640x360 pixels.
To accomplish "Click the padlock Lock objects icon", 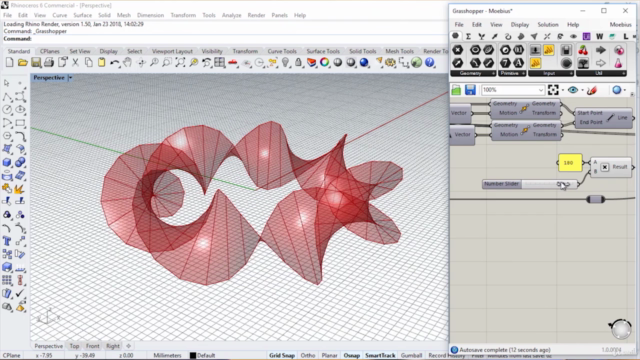I will pyautogui.click(x=298, y=62).
